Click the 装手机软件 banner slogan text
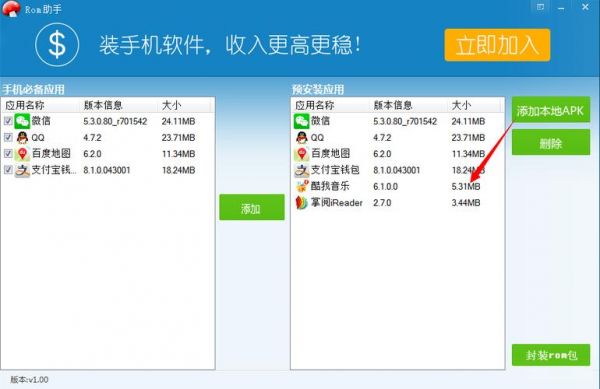 tap(230, 45)
